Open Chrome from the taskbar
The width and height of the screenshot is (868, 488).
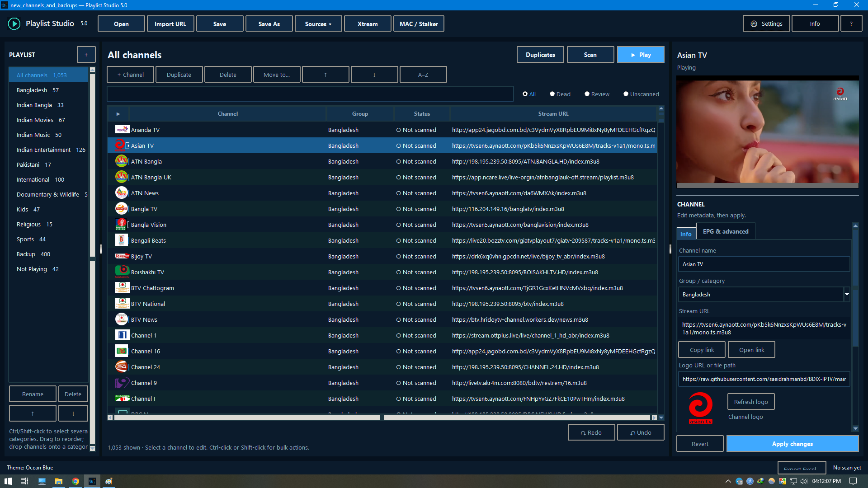point(75,481)
